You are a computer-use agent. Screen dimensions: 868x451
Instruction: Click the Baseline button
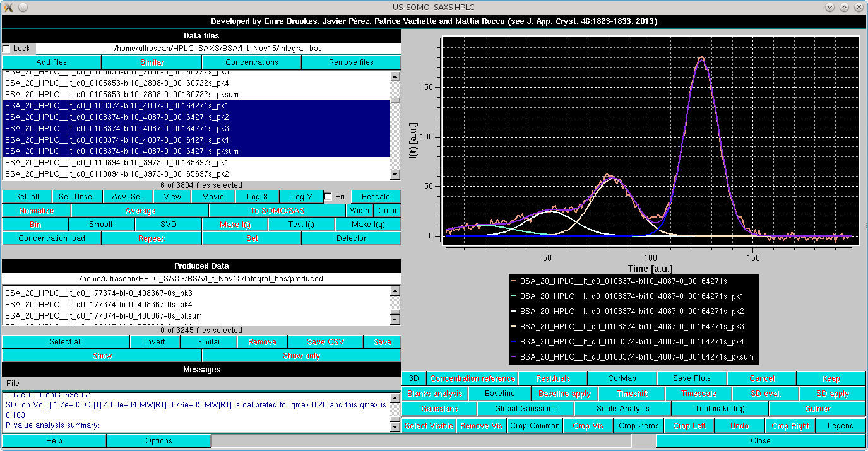(x=500, y=394)
